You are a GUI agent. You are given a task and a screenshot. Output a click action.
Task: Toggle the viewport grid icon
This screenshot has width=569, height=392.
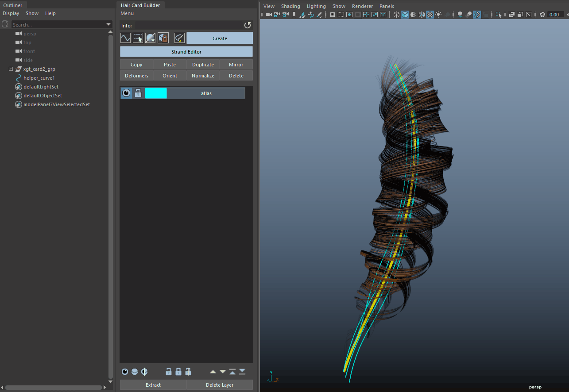tap(333, 15)
